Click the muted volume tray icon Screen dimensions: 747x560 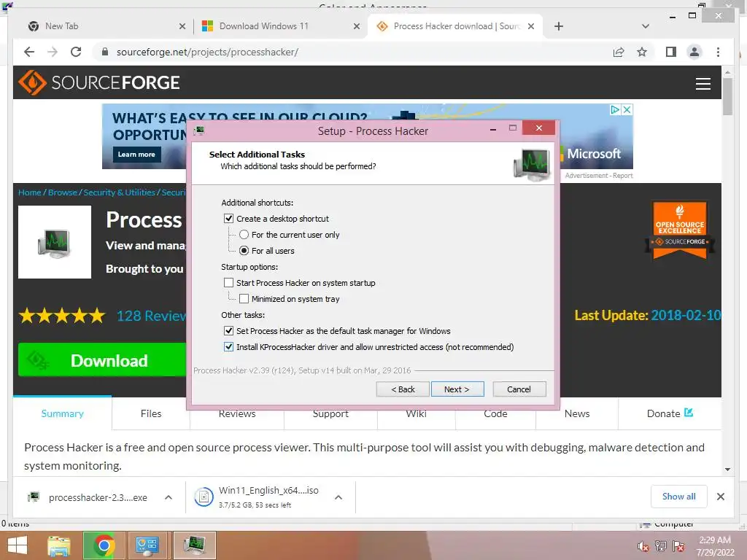643,546
